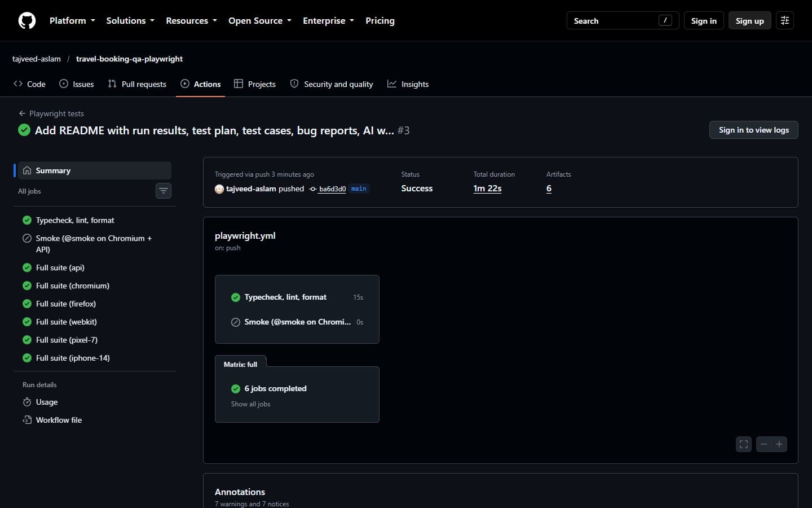The height and width of the screenshot is (508, 812).
Task: Open the Full suite (chromium) job
Action: point(95,286)
